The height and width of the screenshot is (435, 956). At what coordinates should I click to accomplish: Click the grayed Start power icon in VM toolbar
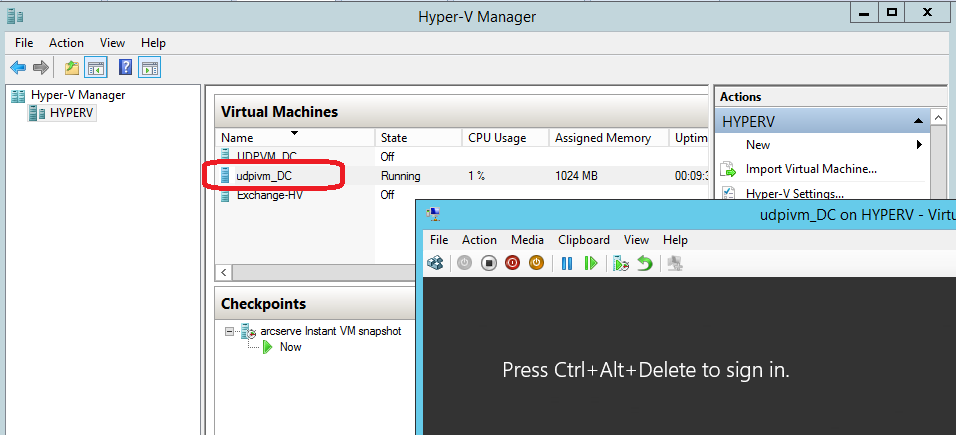(465, 264)
